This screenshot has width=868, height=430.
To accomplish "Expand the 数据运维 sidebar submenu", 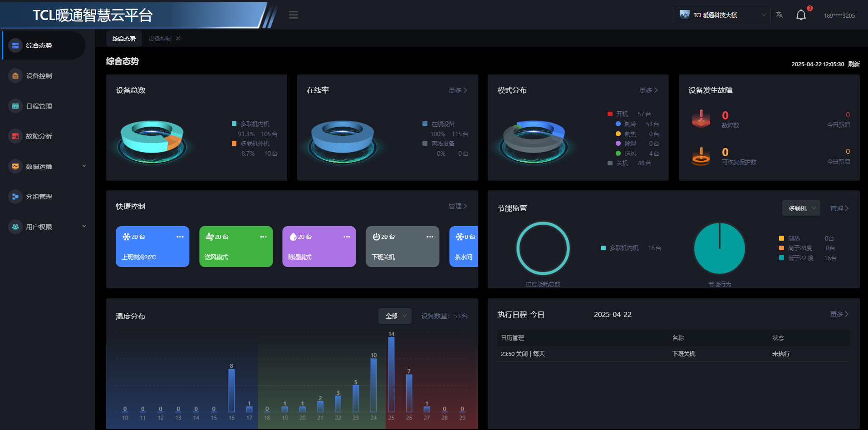I will pos(84,166).
